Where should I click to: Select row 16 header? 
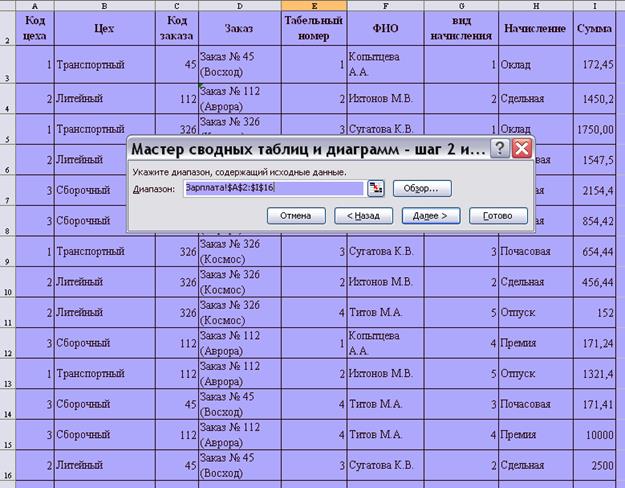click(x=8, y=465)
